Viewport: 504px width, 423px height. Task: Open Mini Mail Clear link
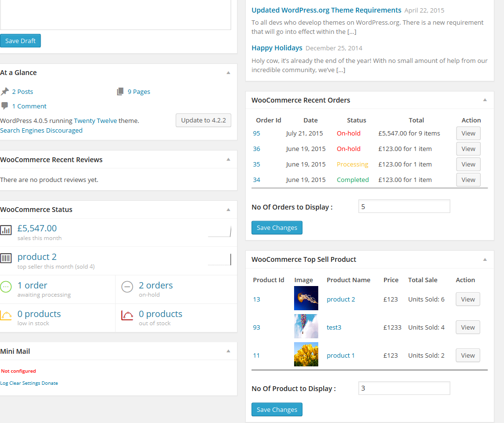coord(15,383)
